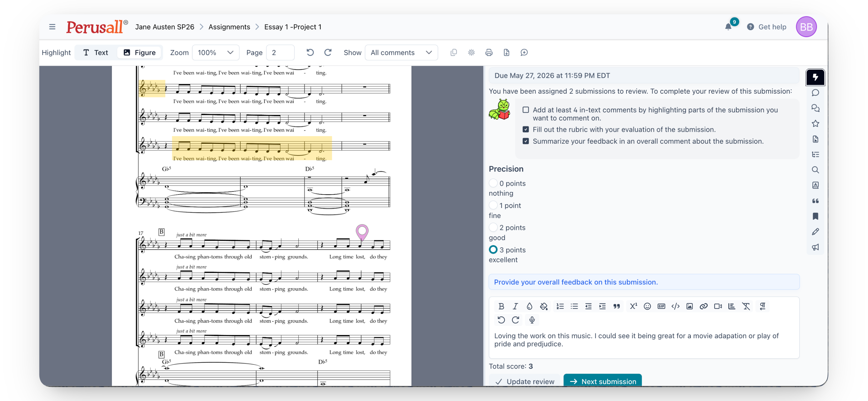
Task: Apply italic formatting in feedback editor
Action: click(x=515, y=306)
